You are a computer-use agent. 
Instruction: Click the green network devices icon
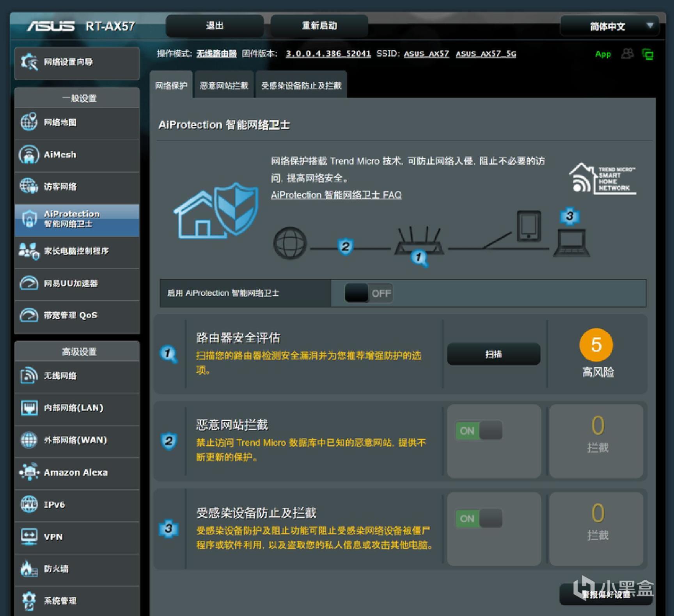pos(648,55)
